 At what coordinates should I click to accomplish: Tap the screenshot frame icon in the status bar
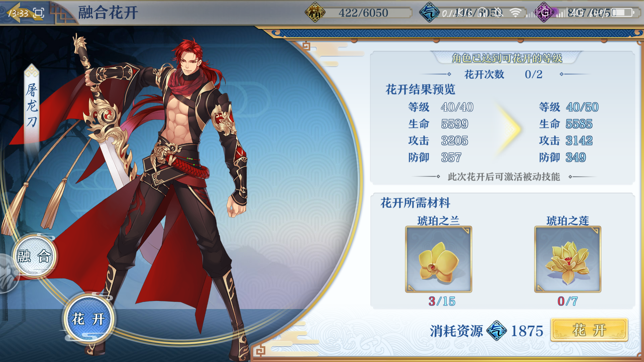click(39, 13)
